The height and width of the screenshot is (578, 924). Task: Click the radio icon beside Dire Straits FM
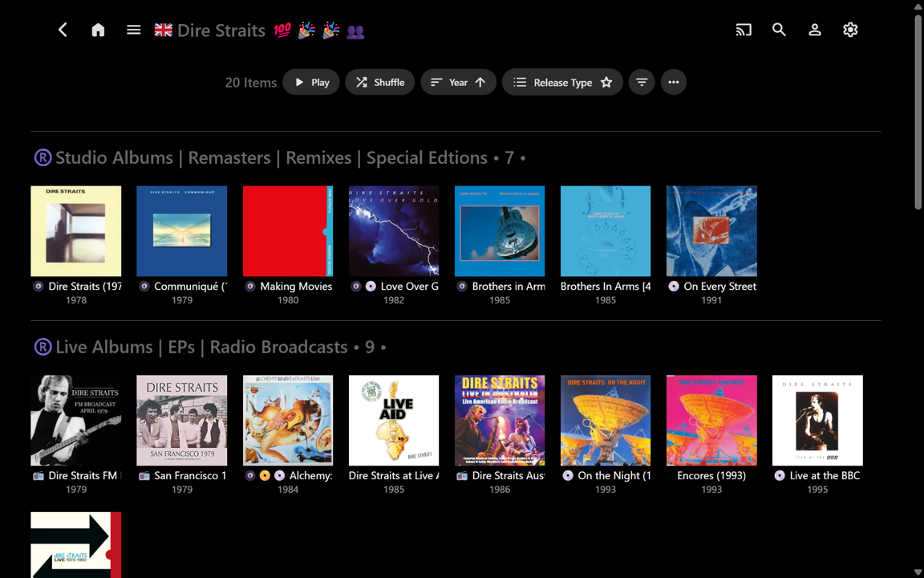pyautogui.click(x=38, y=476)
